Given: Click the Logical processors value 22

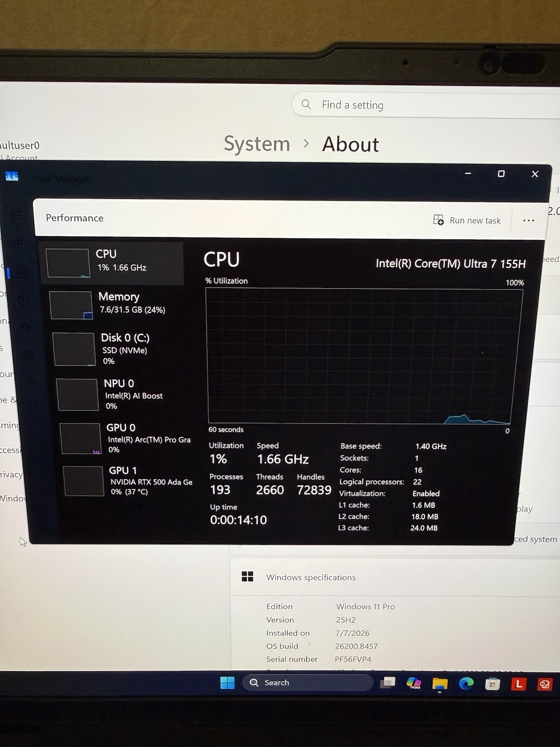Looking at the screenshot, I should 417,482.
